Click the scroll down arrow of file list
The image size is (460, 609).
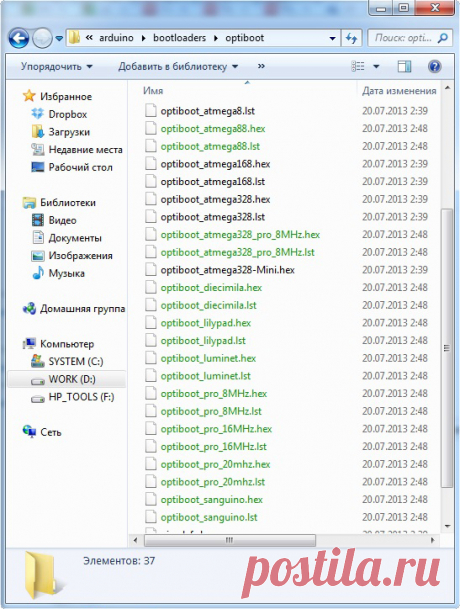(x=447, y=526)
